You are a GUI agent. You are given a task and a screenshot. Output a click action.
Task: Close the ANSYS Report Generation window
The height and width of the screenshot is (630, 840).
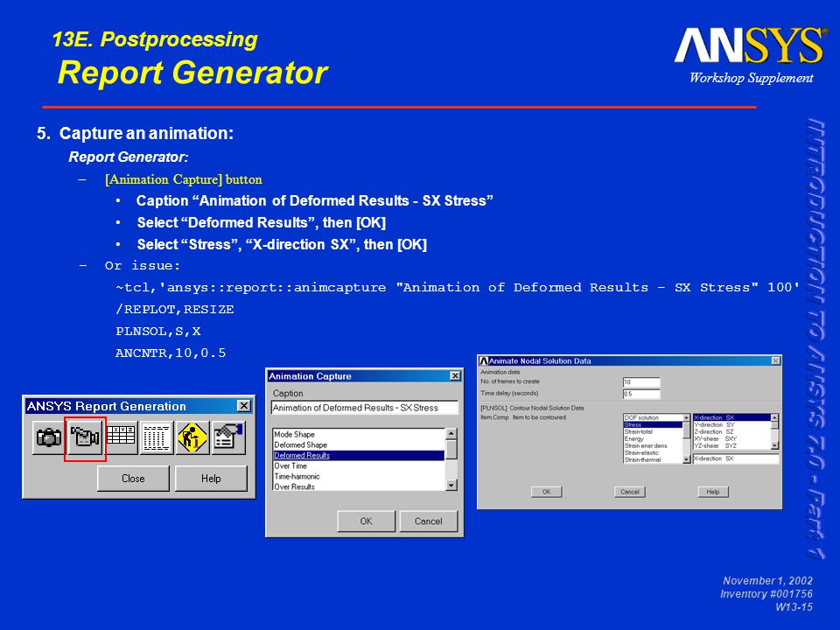(x=244, y=405)
